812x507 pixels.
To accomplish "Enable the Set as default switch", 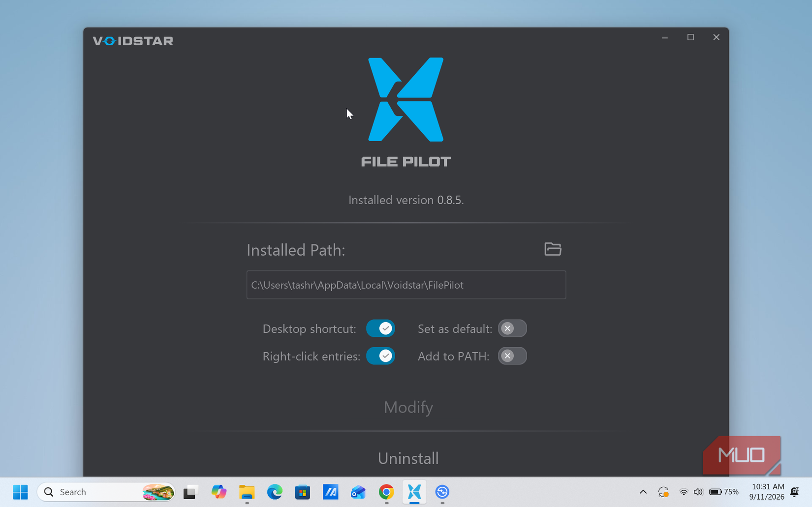I will [512, 328].
